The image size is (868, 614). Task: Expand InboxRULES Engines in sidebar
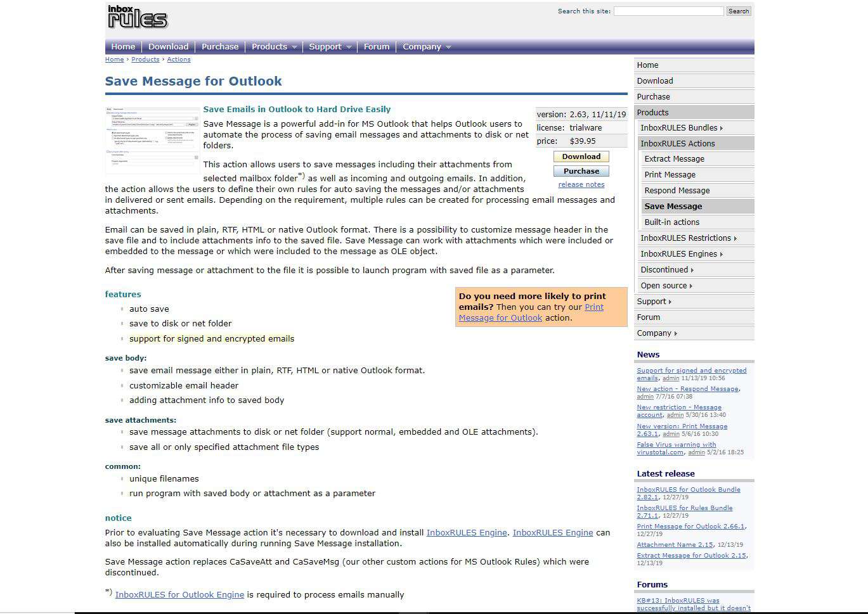click(x=696, y=254)
